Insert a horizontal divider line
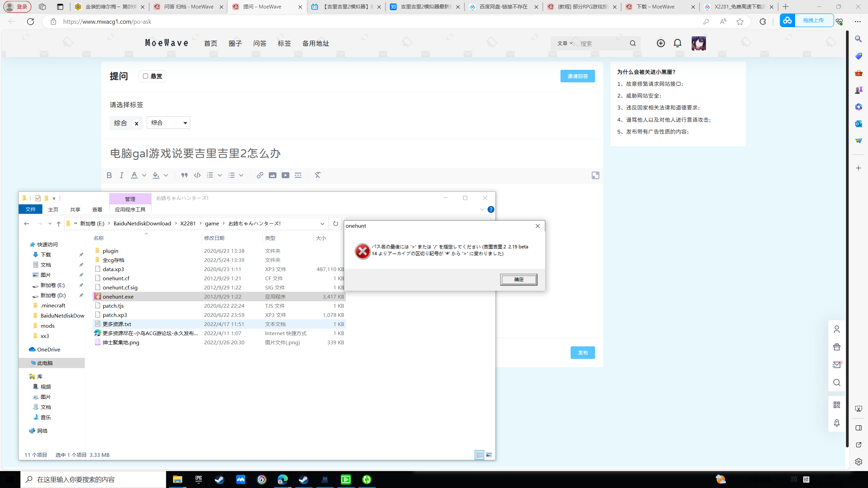868x488 pixels. point(298,175)
